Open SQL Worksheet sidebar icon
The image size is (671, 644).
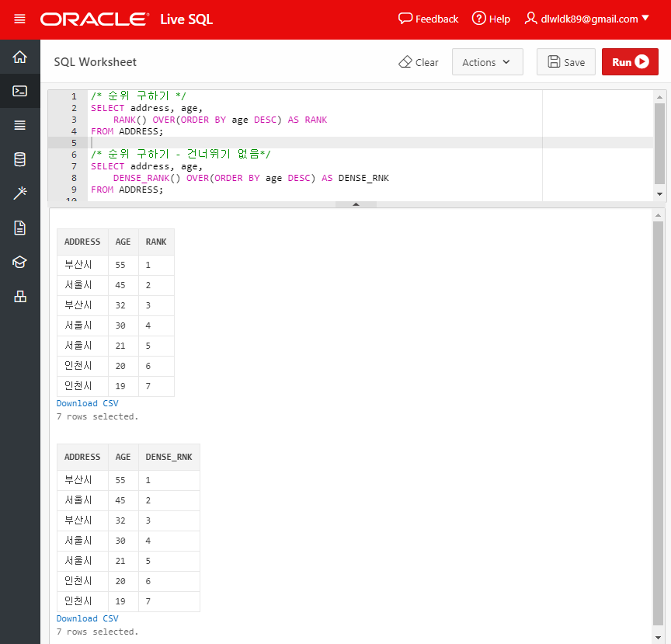coord(19,91)
